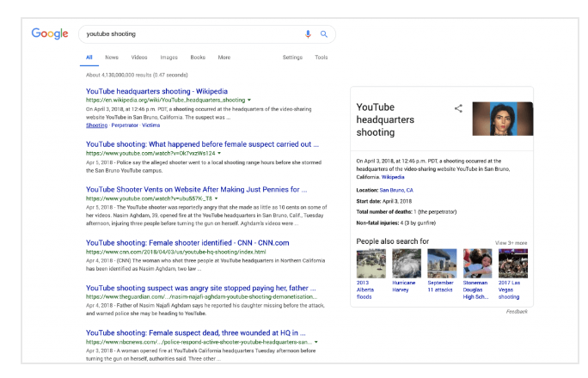Viewport: 588px width, 378px height.
Task: Click 'YouTube headquarters shooting' panel title
Action: 385,119
